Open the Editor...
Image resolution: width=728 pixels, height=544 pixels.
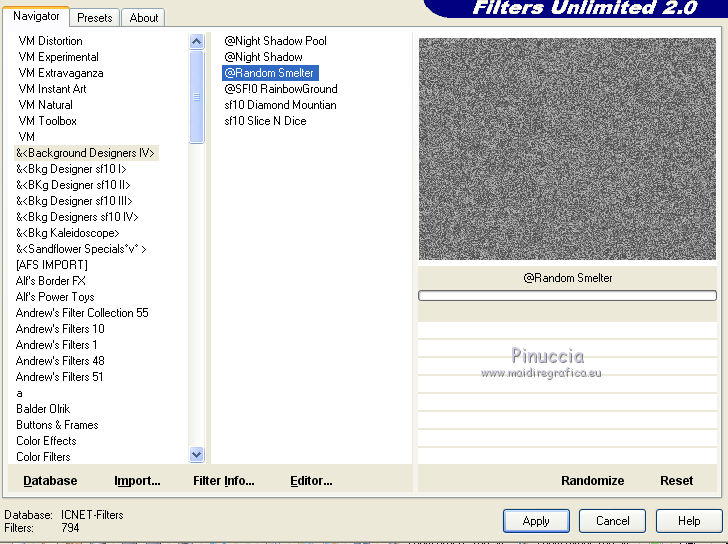point(311,481)
